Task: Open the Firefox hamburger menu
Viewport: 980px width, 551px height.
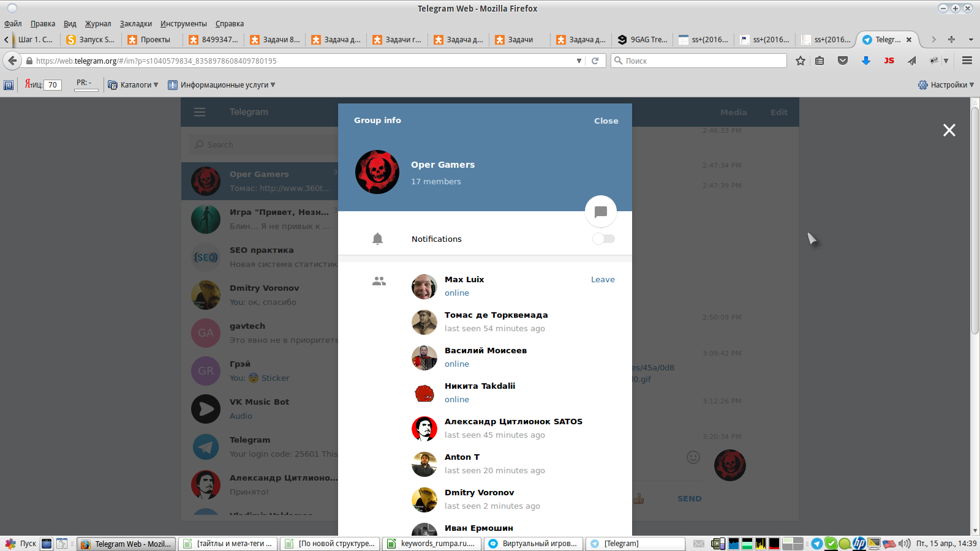Action: [x=967, y=61]
